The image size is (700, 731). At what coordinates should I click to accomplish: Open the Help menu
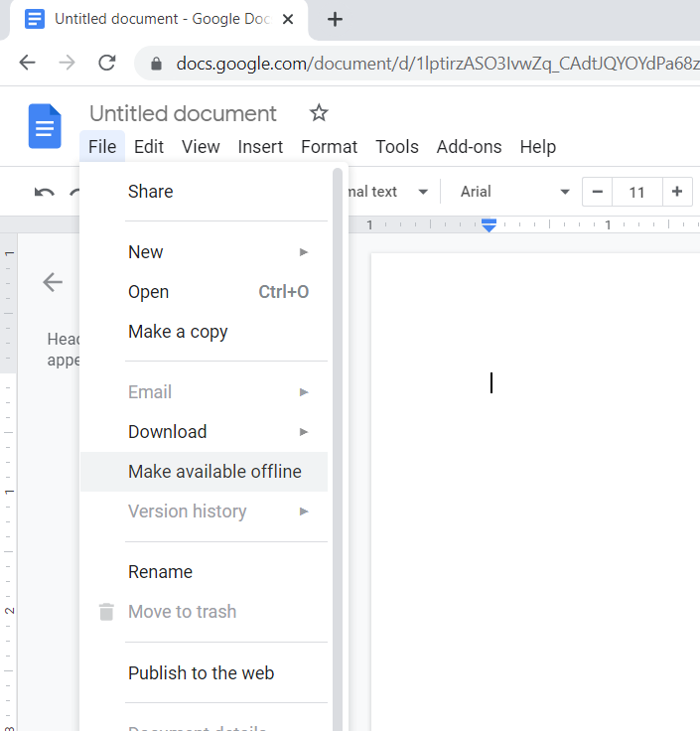[538, 146]
